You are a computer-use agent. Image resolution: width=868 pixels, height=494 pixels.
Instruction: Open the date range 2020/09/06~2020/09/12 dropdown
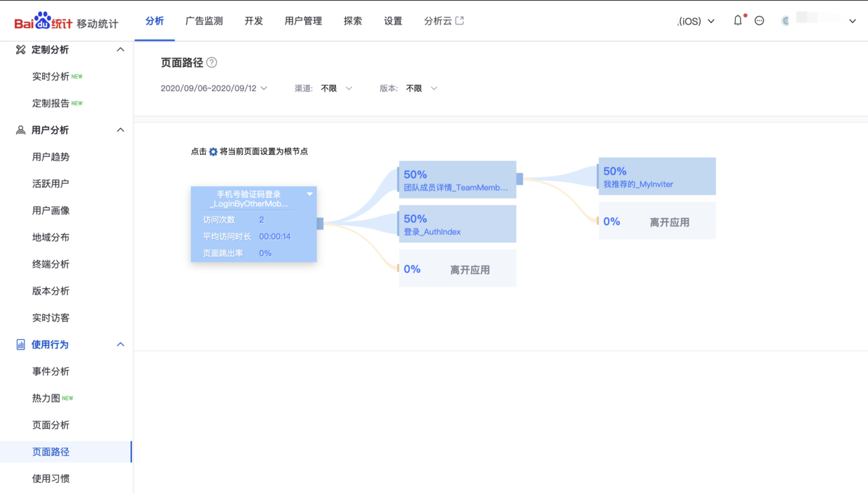pos(213,88)
